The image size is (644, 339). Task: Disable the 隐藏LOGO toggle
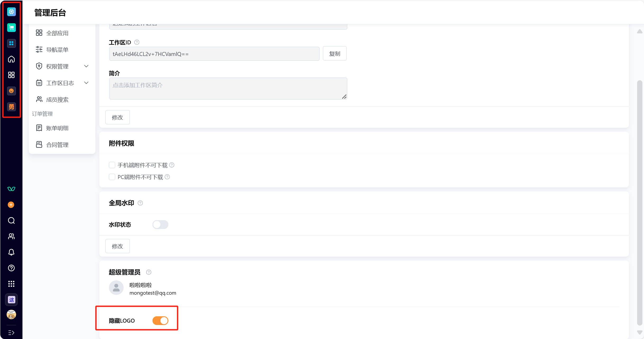click(160, 321)
